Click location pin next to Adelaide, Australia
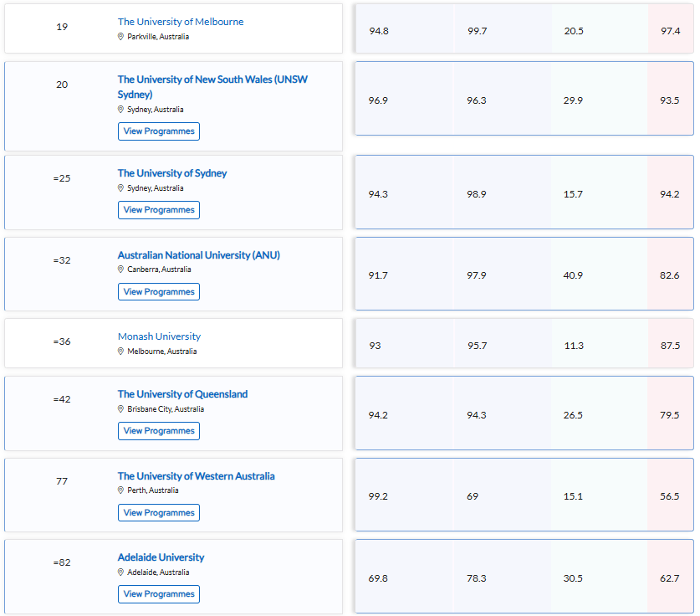This screenshot has width=700, height=616. click(x=121, y=572)
